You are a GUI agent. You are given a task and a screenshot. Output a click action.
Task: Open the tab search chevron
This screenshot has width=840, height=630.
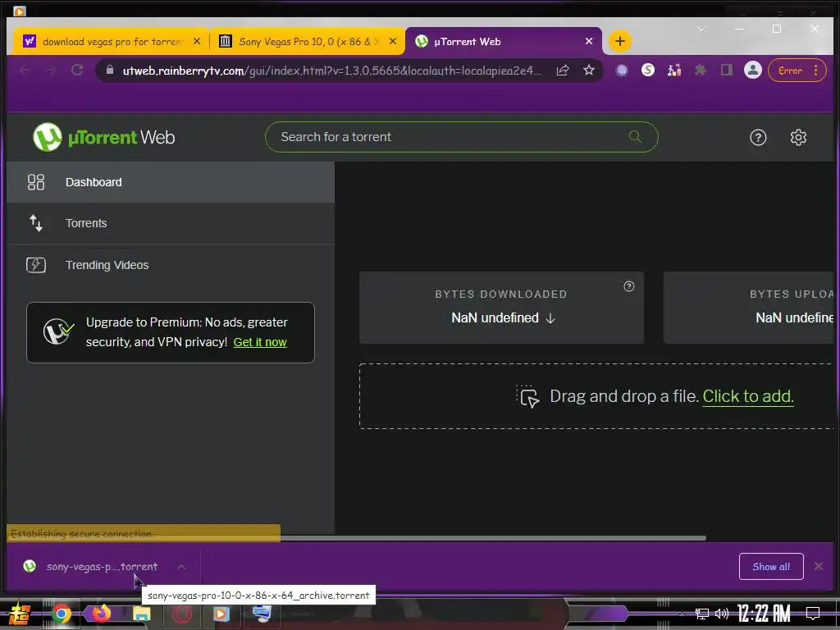coord(701,29)
